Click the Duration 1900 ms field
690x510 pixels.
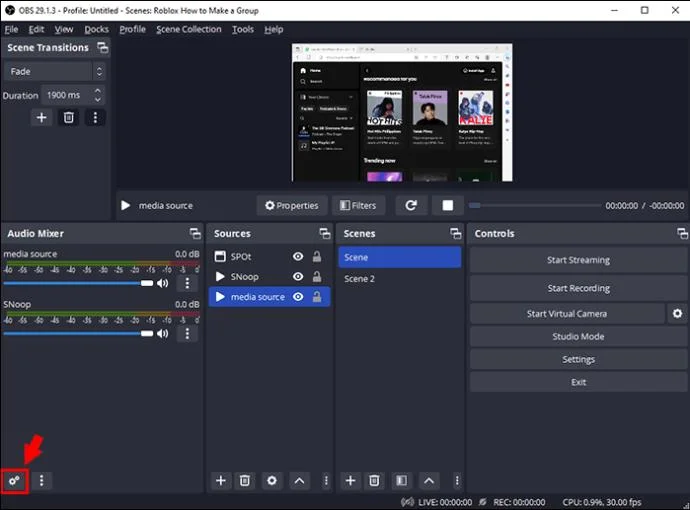73,95
